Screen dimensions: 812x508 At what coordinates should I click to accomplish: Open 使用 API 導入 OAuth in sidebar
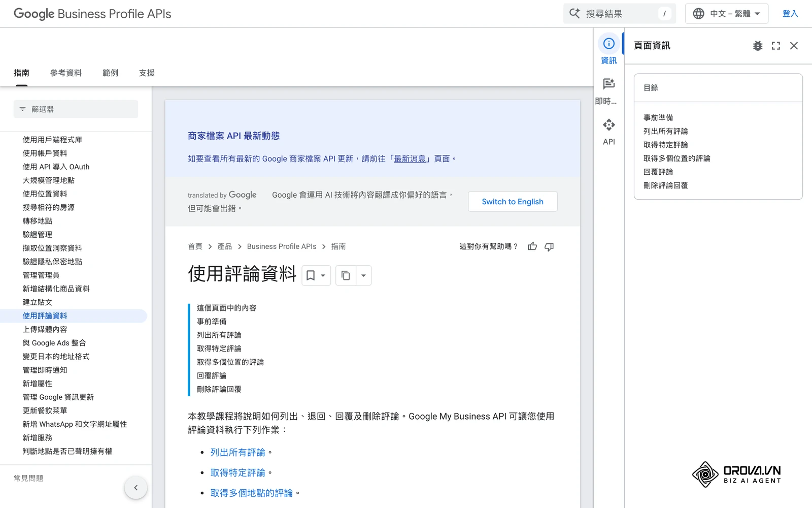[x=56, y=167]
